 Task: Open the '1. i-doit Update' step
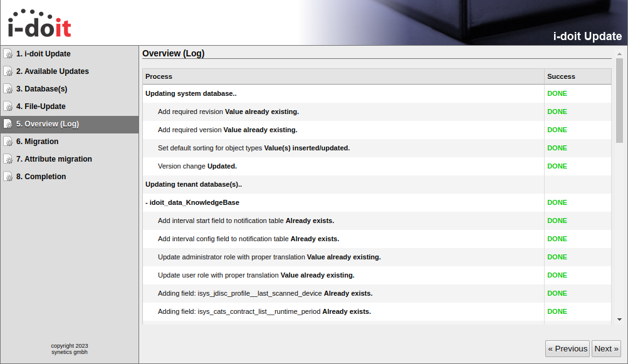(x=70, y=54)
